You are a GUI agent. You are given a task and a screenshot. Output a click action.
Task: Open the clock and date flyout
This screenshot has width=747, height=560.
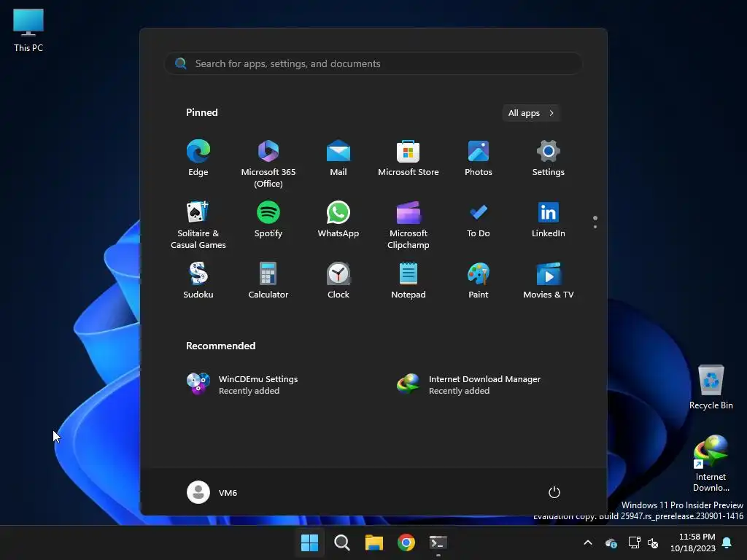point(693,542)
